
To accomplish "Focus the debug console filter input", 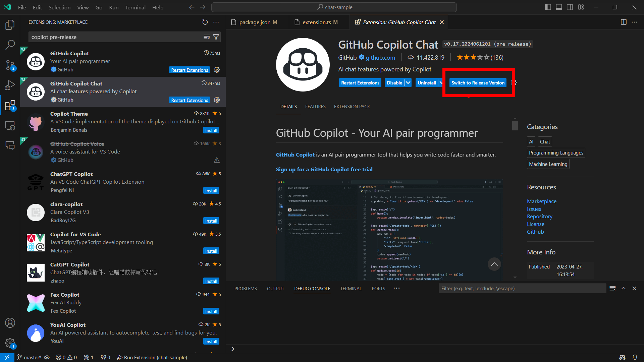I will coord(522,289).
